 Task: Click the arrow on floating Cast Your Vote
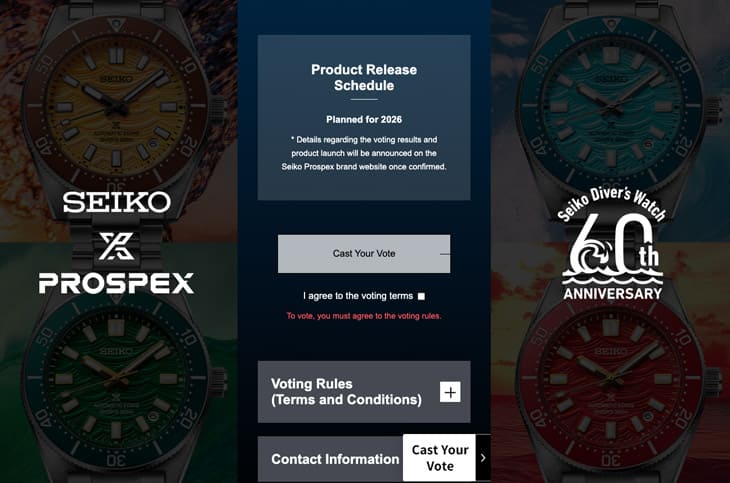pyautogui.click(x=483, y=458)
